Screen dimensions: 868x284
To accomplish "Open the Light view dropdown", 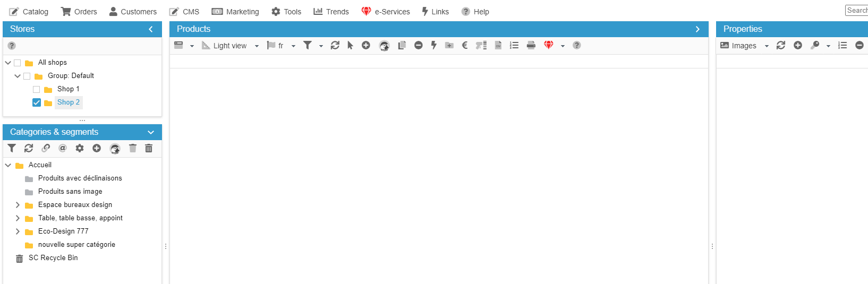I will pyautogui.click(x=231, y=46).
